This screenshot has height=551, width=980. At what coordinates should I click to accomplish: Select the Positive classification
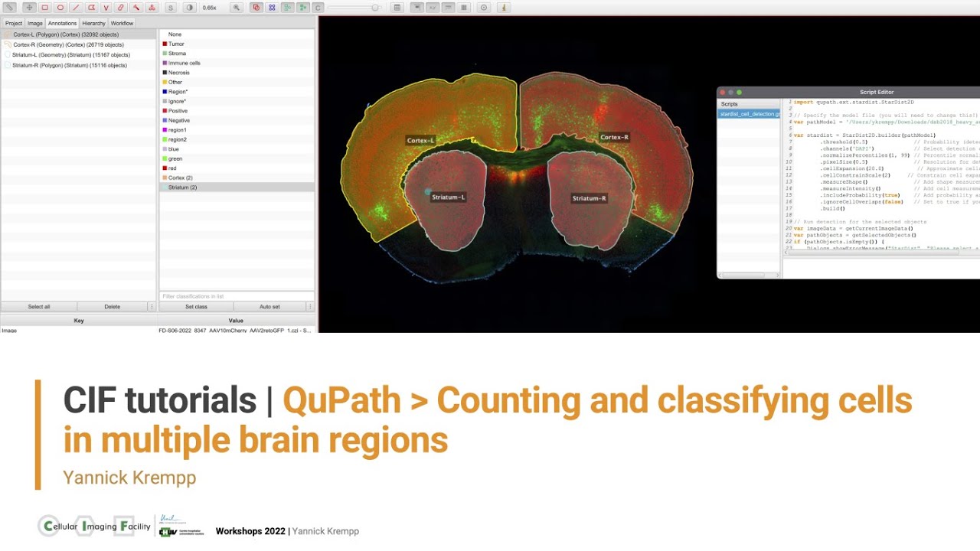tap(237, 111)
